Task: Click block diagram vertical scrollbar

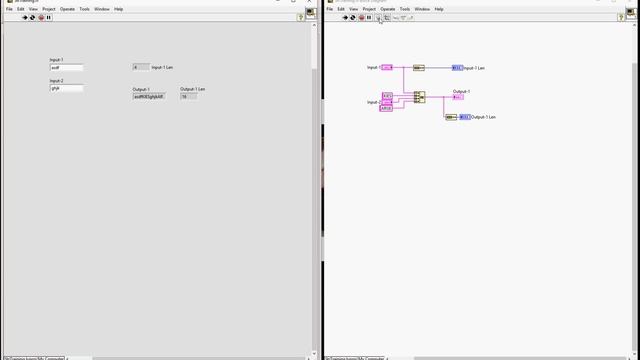Action: coord(634,188)
